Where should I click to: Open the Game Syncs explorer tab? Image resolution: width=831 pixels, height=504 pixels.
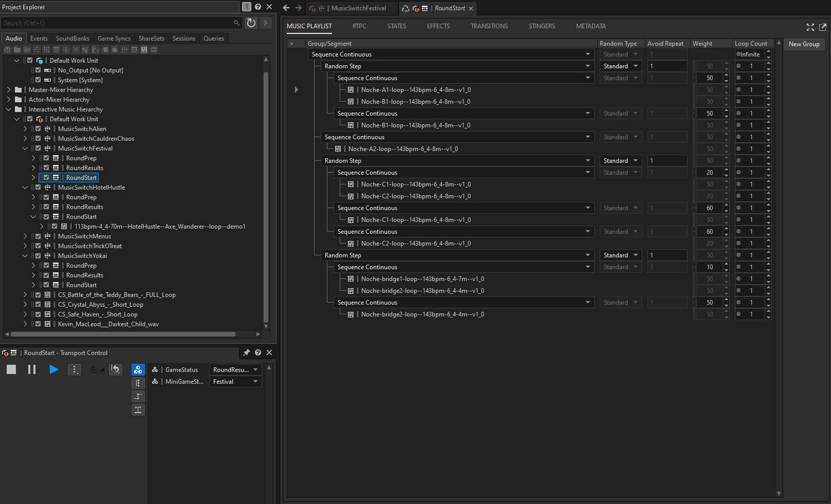coord(114,39)
